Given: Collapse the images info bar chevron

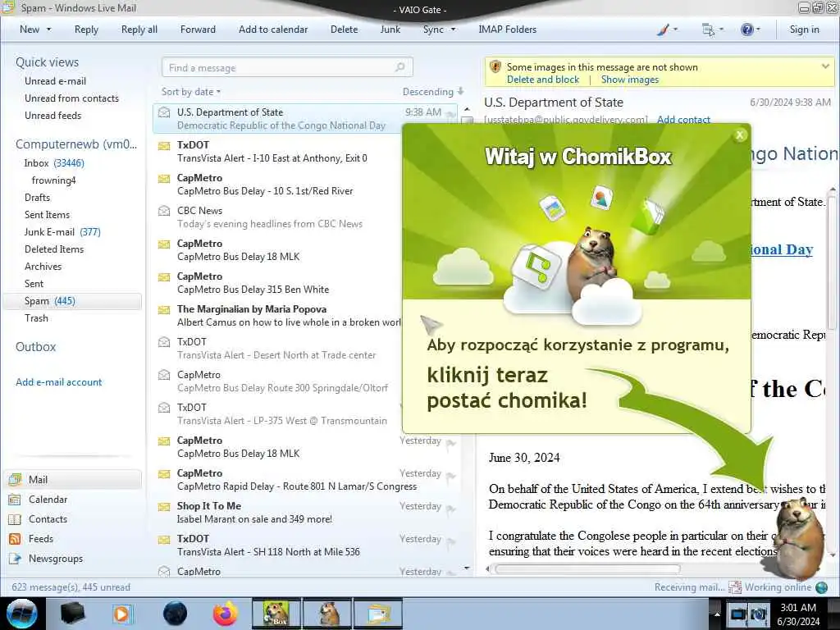Looking at the screenshot, I should click(x=825, y=67).
